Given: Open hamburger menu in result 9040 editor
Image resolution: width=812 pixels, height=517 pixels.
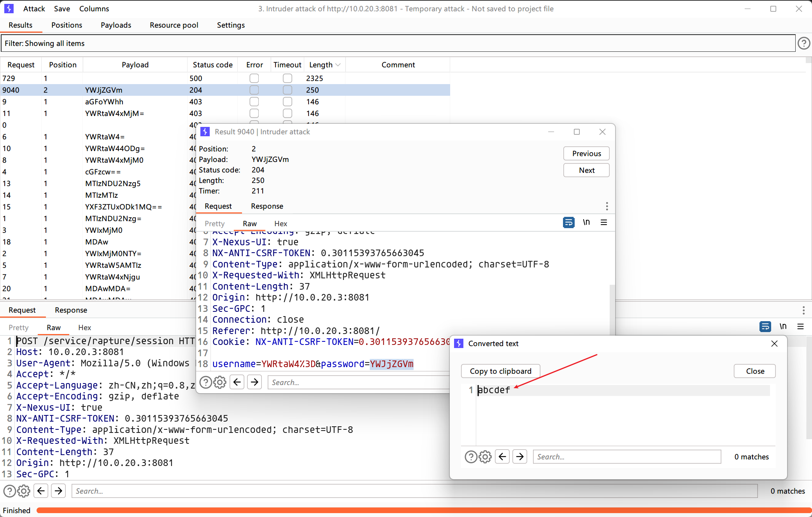Looking at the screenshot, I should (604, 222).
